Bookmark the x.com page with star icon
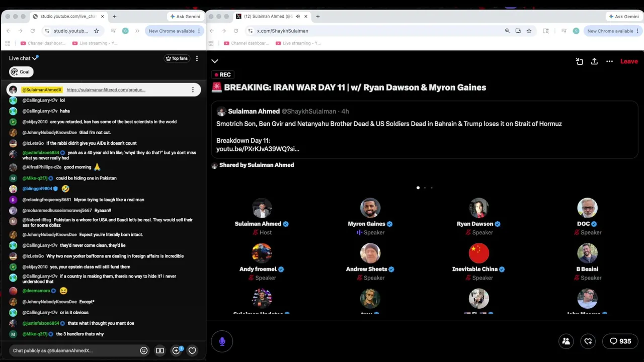 pyautogui.click(x=529, y=31)
